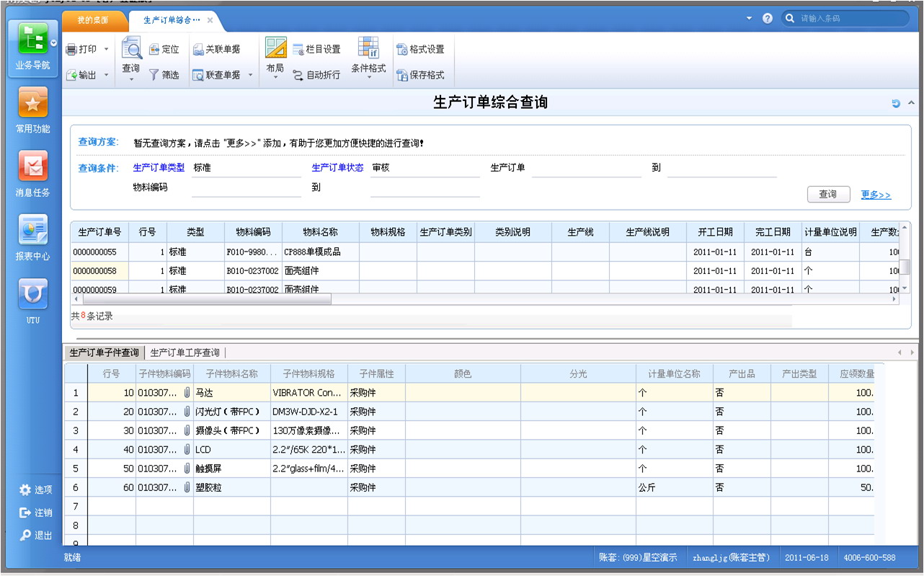This screenshot has width=924, height=576.
Task: Expand the 条件格式 dropdown arrow
Action: (368, 78)
